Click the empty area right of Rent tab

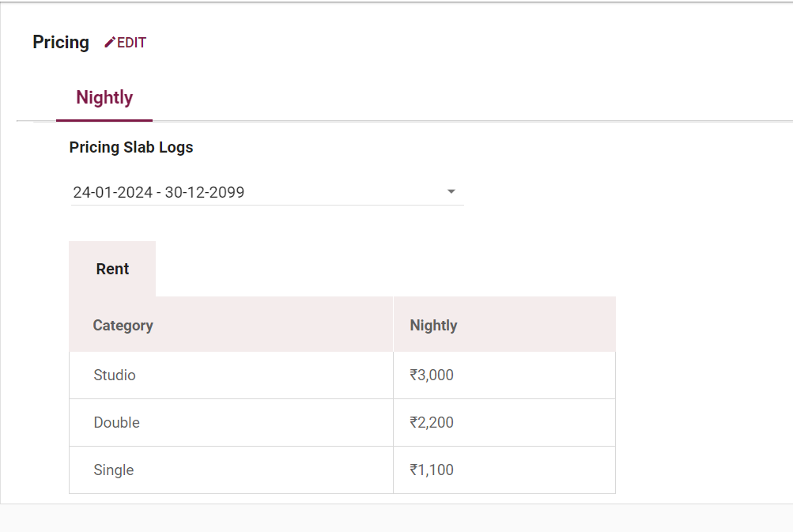(x=380, y=269)
